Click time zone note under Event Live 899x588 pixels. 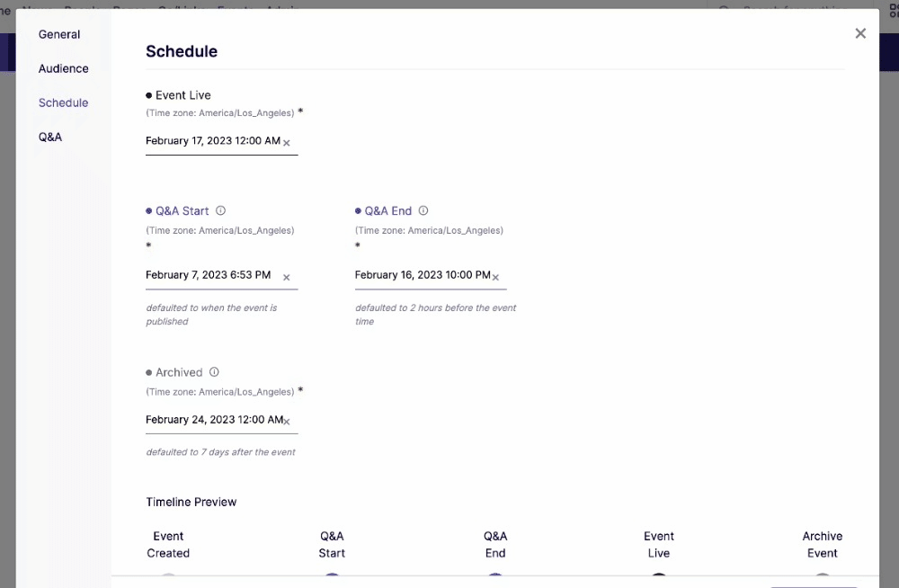[219, 113]
